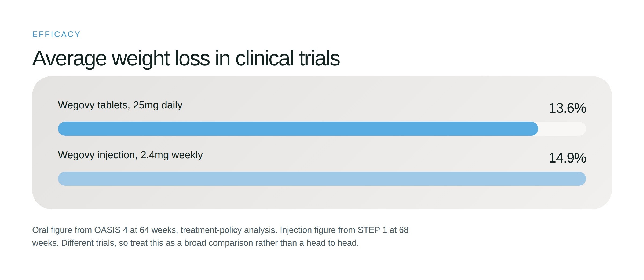Screen dimensions: 644x280
Task: Click empty gray card area below injection bar
Action: coord(322,198)
